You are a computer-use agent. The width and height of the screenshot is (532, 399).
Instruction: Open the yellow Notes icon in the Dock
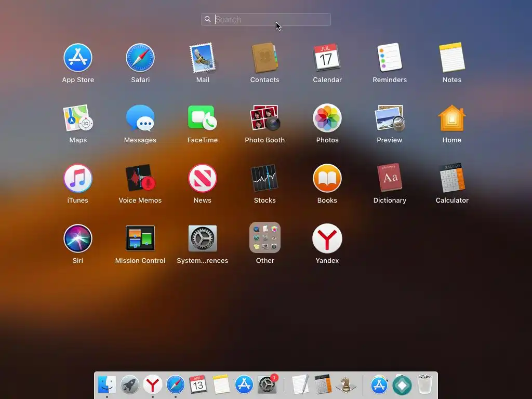click(221, 385)
